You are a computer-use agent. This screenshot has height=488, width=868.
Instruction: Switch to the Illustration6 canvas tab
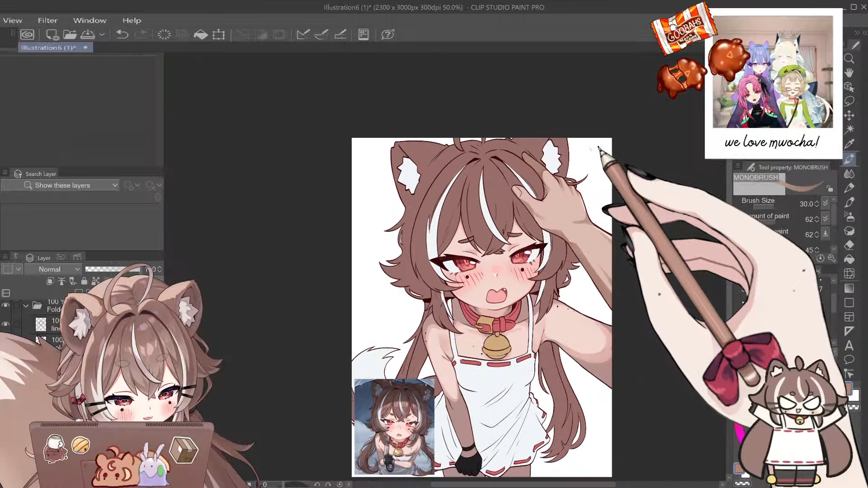tap(49, 47)
